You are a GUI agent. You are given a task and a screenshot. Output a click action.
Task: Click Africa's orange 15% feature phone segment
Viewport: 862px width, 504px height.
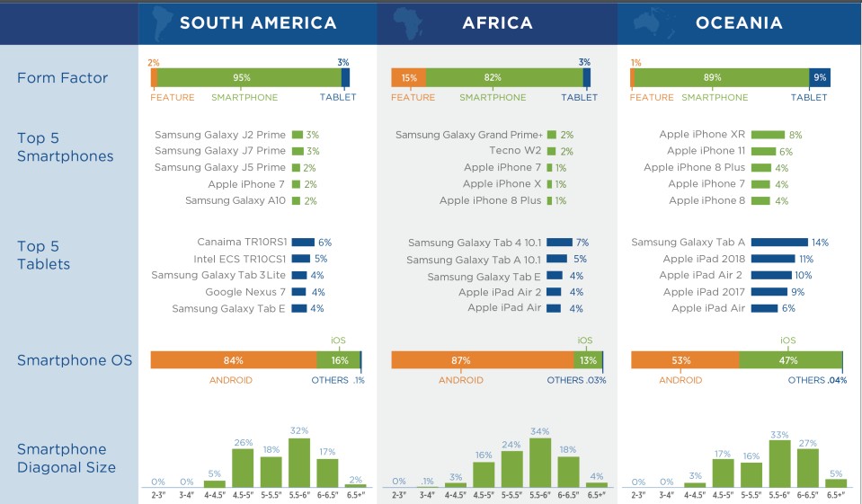[408, 77]
